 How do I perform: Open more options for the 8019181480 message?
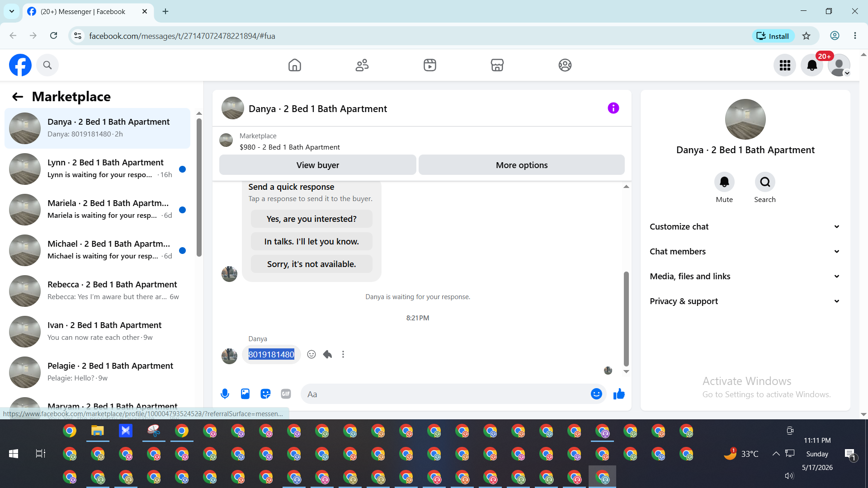click(x=343, y=354)
